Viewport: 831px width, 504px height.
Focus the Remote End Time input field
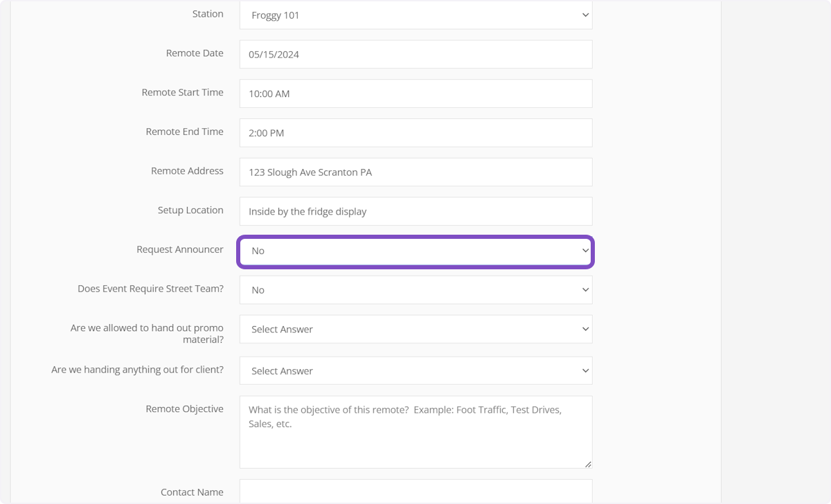415,133
